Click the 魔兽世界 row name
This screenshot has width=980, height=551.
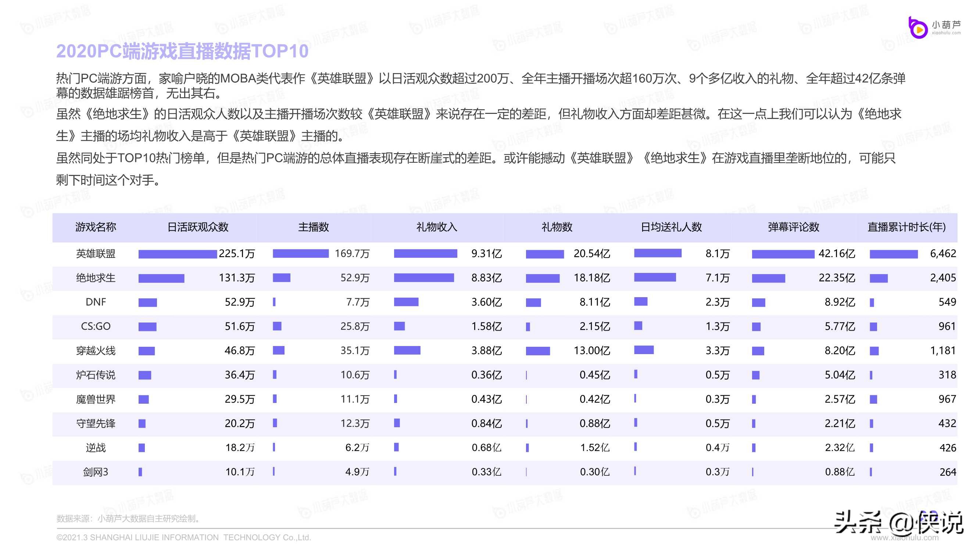coord(96,399)
